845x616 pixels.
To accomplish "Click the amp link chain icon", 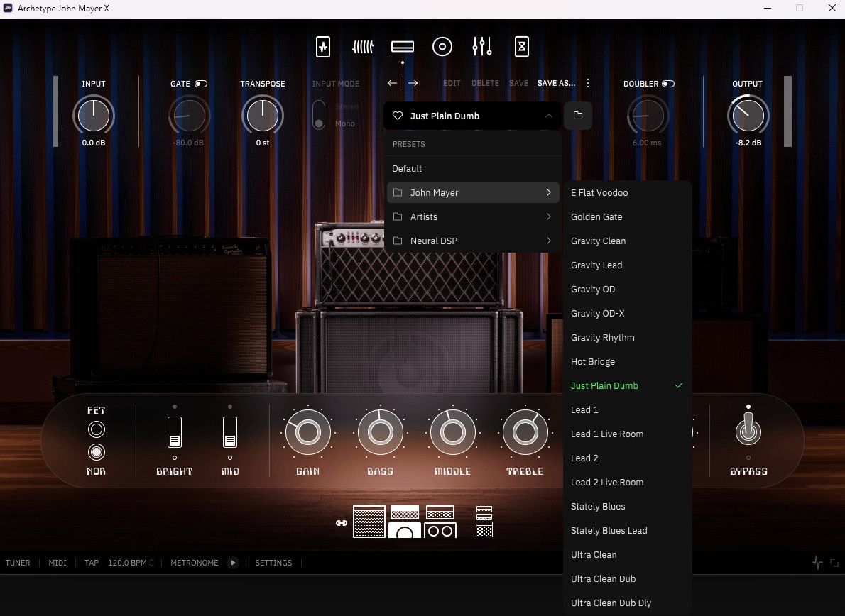I will point(341,523).
